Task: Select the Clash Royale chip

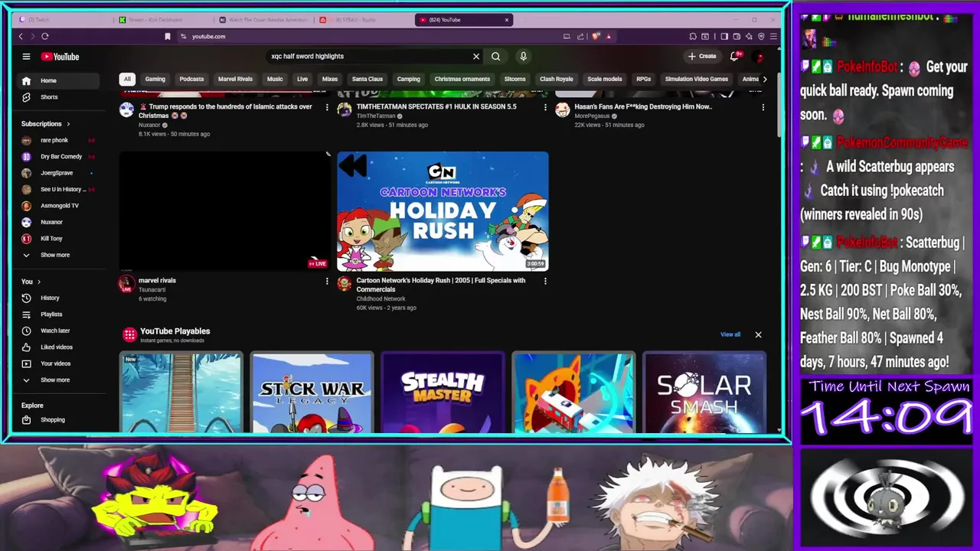Action: [557, 79]
